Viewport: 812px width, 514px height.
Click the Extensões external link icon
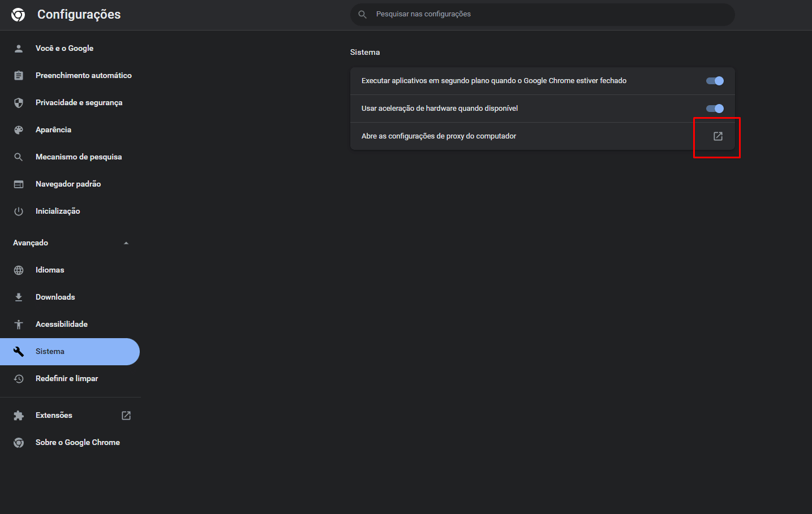[x=126, y=415]
